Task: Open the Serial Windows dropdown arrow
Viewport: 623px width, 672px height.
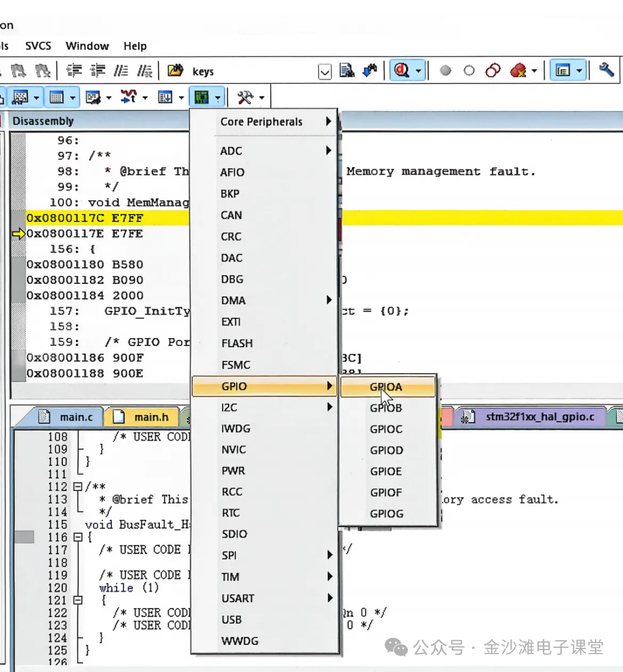Action: tap(109, 98)
